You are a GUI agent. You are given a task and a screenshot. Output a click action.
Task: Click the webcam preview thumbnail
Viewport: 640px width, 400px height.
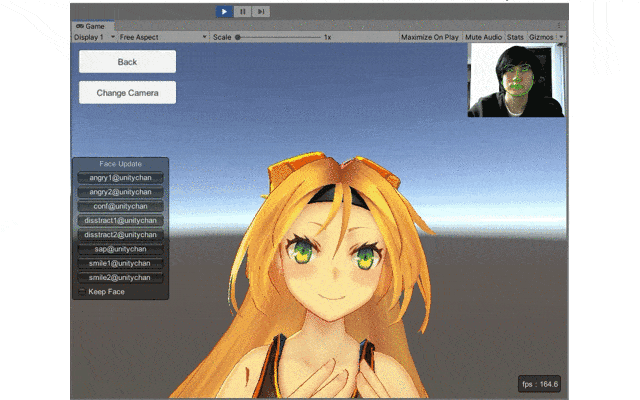pyautogui.click(x=516, y=80)
